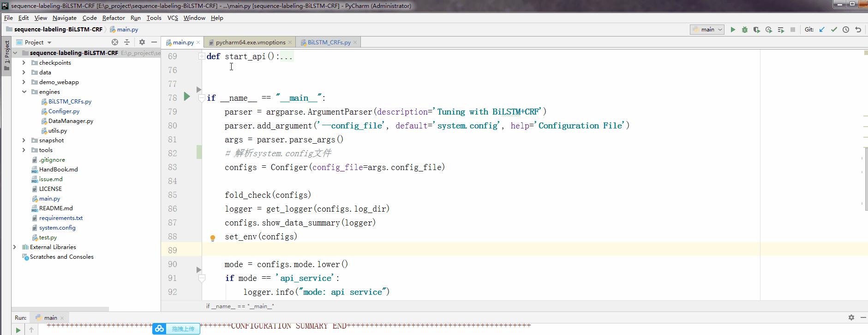Run with coverage icon in toolbar
The width and height of the screenshot is (868, 335).
click(757, 30)
